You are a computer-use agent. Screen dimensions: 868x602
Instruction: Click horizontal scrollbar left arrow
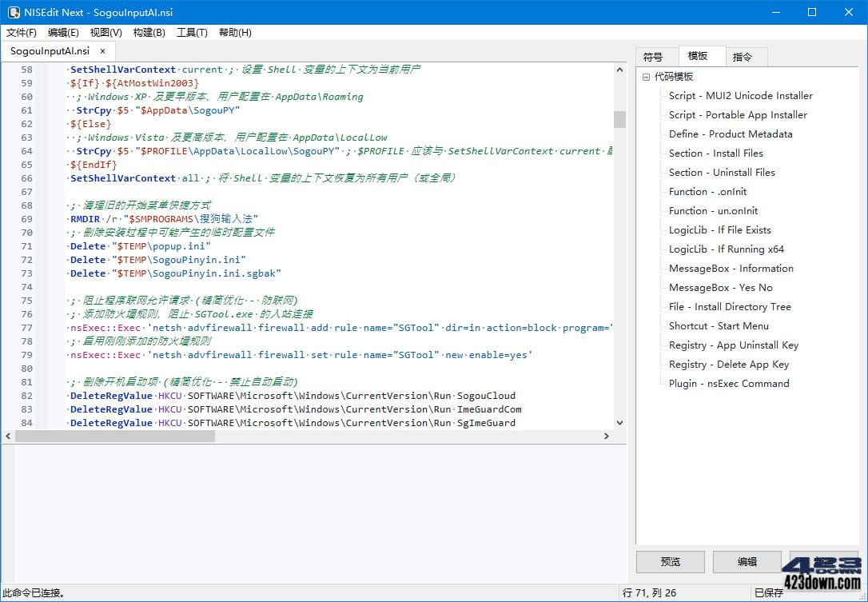point(8,437)
